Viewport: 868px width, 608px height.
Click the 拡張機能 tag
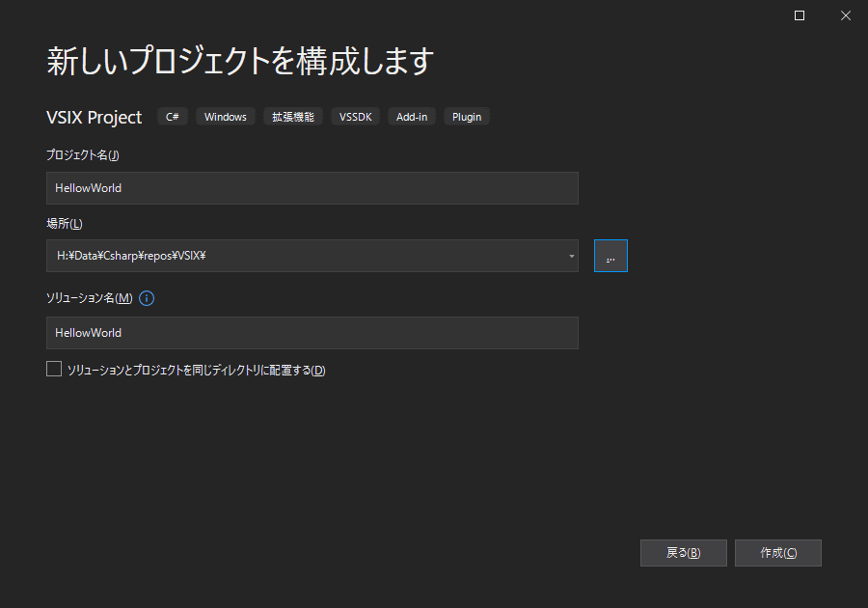pyautogui.click(x=293, y=117)
